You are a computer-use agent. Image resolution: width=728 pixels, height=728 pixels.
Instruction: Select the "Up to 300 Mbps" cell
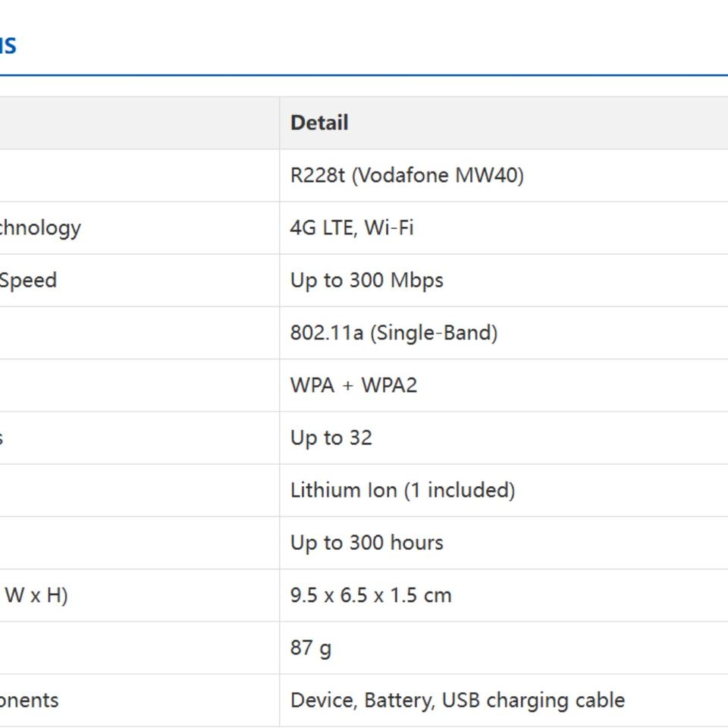click(x=366, y=280)
